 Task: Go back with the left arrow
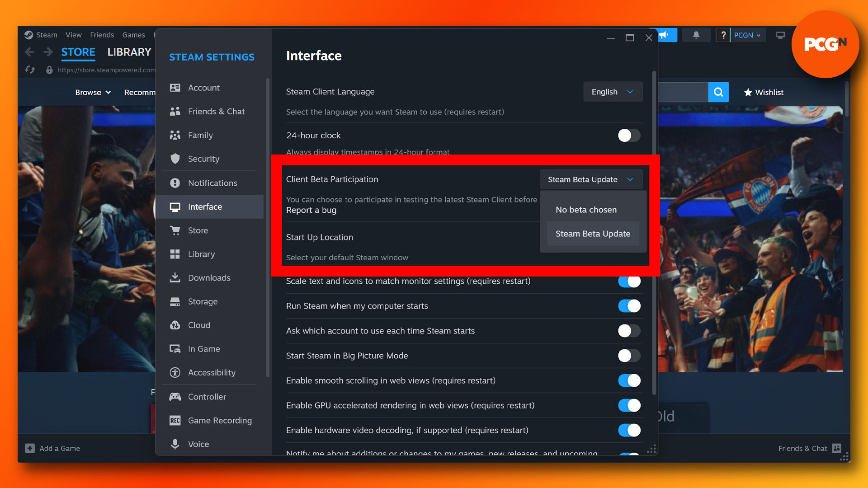coord(29,52)
